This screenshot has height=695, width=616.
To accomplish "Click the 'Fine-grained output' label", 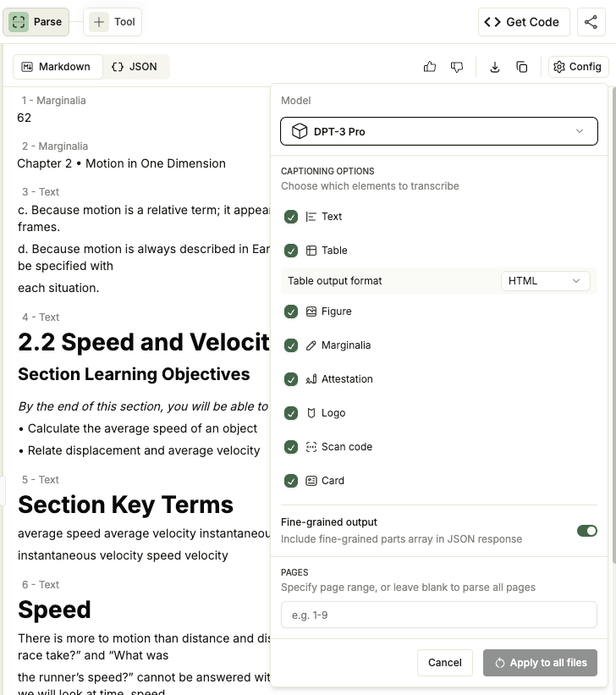I will coord(329,522).
